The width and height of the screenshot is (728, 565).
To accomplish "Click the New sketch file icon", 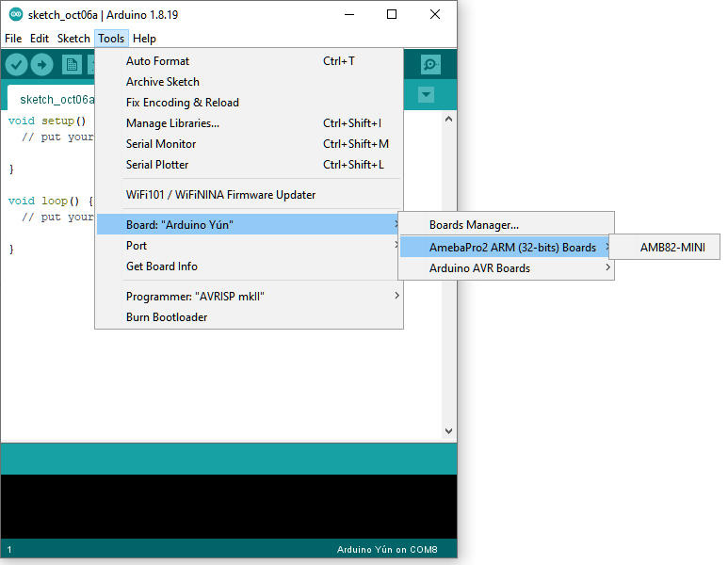I will [72, 64].
